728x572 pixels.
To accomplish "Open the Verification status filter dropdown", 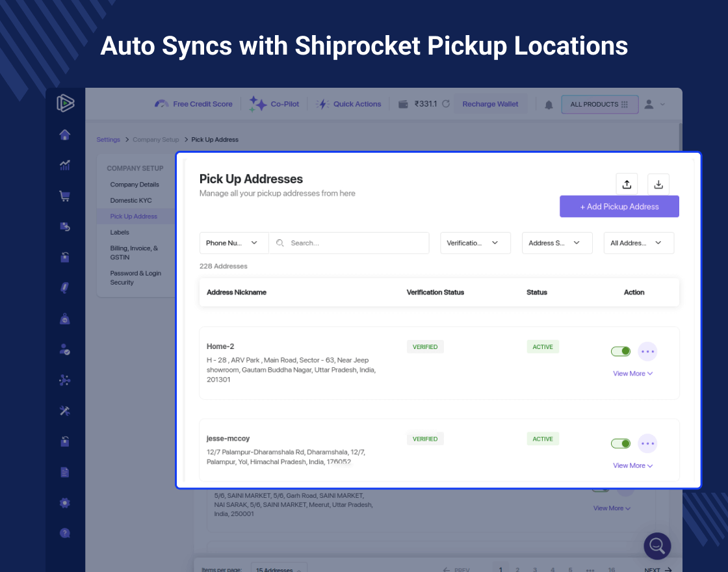I will pos(475,242).
